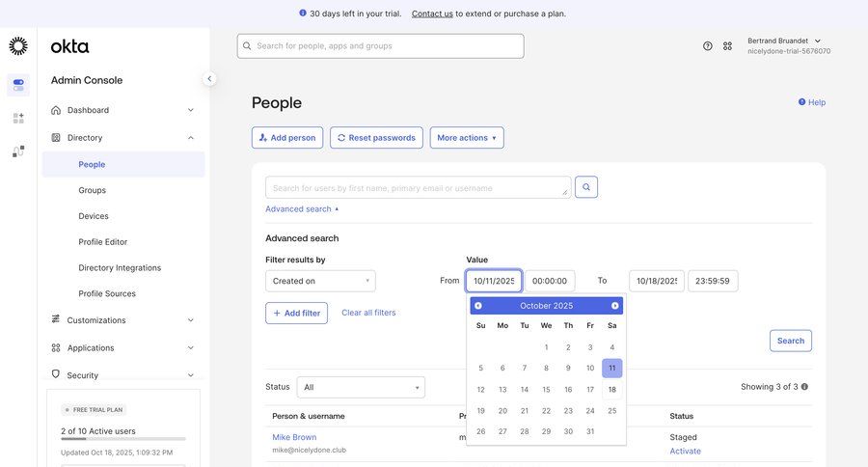Click the info icon beside Showing 3 of 3
Image resolution: width=868 pixels, height=467 pixels.
pyautogui.click(x=804, y=387)
